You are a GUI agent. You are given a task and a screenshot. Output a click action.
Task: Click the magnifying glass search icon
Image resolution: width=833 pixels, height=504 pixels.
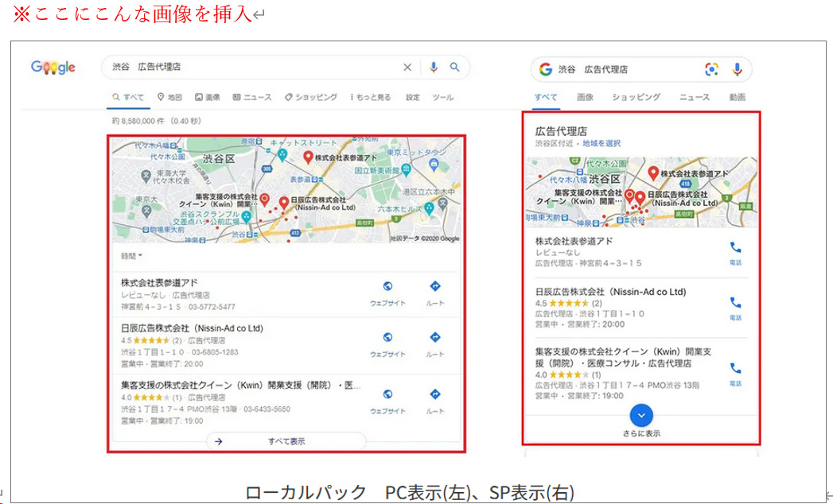click(454, 68)
